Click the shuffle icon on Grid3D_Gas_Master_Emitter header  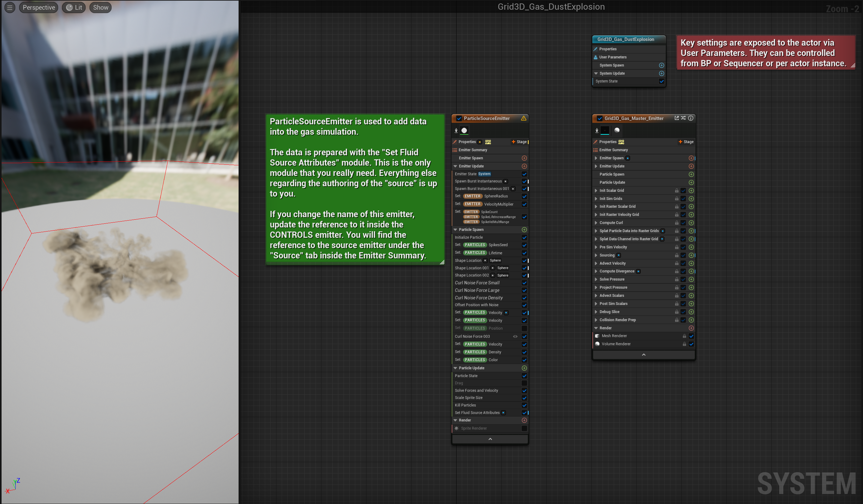pyautogui.click(x=683, y=118)
